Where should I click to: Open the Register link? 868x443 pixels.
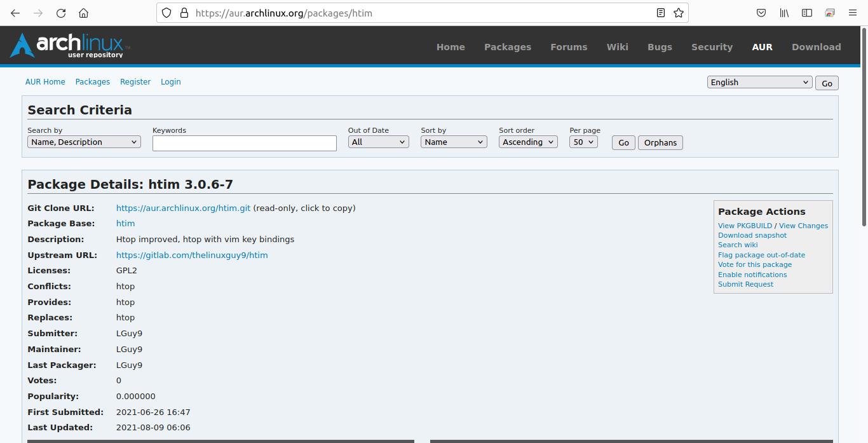coord(135,82)
